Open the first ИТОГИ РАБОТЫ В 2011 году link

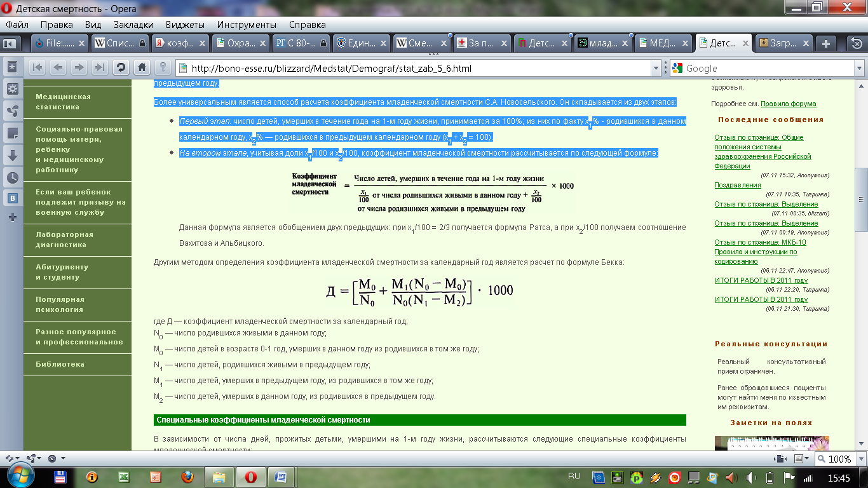pos(761,280)
